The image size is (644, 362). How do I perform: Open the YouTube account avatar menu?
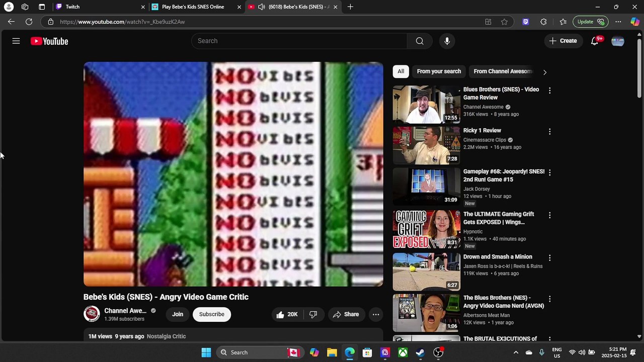pos(618,41)
